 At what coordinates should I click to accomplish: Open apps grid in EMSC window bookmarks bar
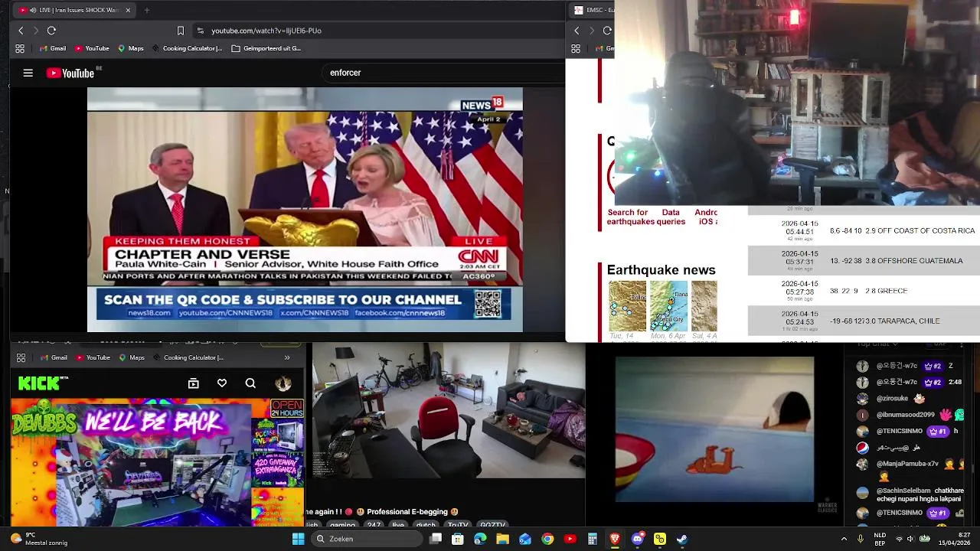click(576, 48)
